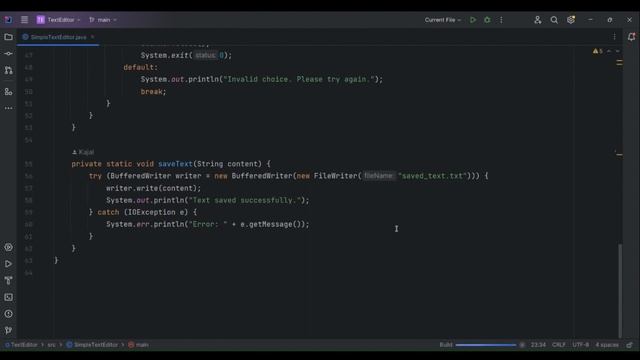
Task: Open the Build tool window hammer
Action: [8, 280]
